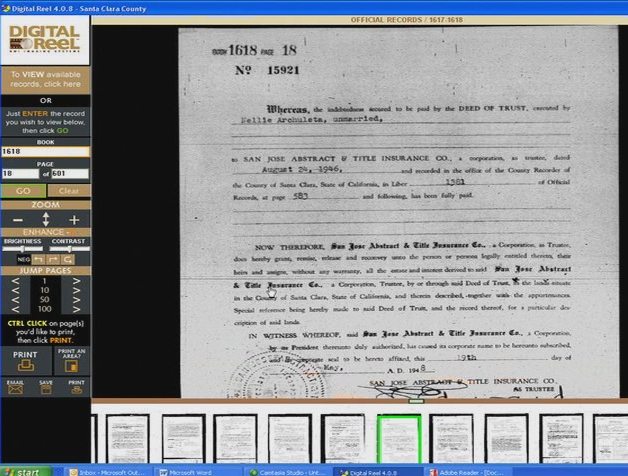
Task: Email the record with envelope icon
Action: tap(15, 387)
